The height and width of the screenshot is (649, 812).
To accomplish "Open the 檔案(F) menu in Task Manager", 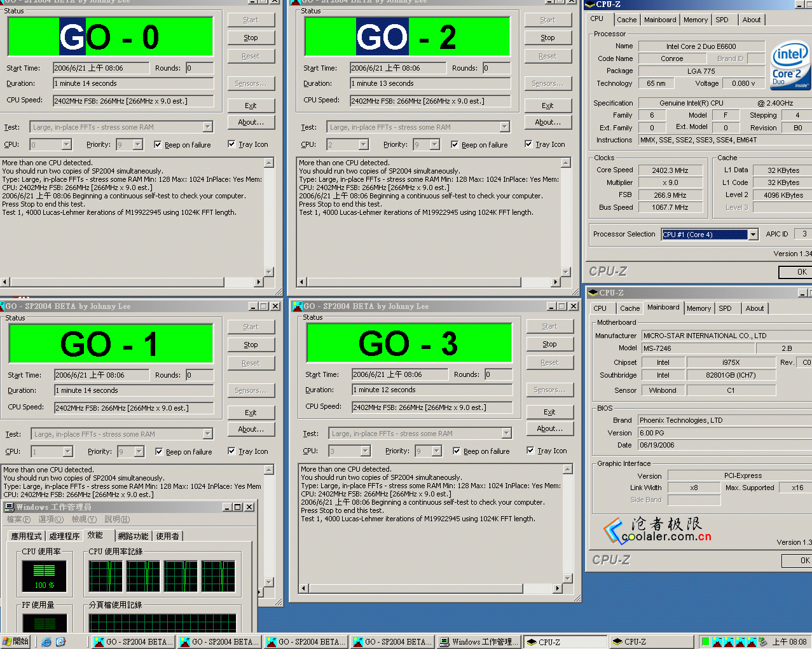I will point(18,519).
